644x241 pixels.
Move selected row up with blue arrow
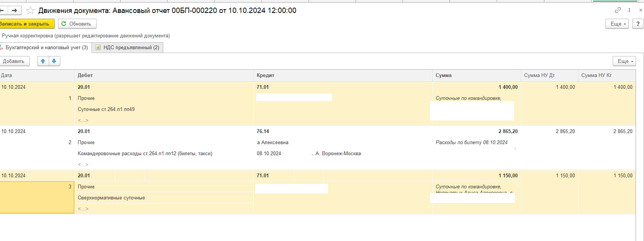coord(43,61)
